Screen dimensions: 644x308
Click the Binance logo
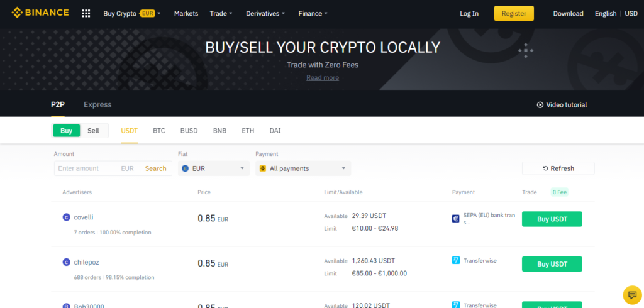click(x=40, y=13)
